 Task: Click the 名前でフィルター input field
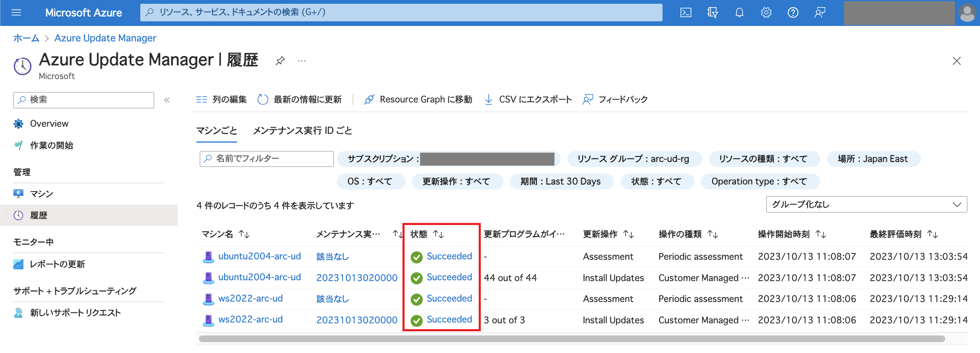pyautogui.click(x=267, y=159)
